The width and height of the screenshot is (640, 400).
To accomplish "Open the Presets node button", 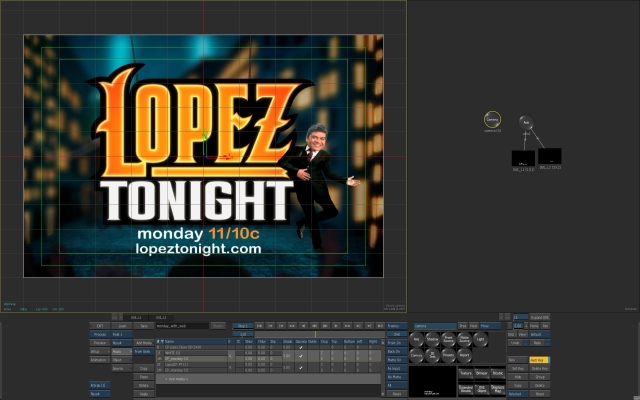I will point(448,356).
